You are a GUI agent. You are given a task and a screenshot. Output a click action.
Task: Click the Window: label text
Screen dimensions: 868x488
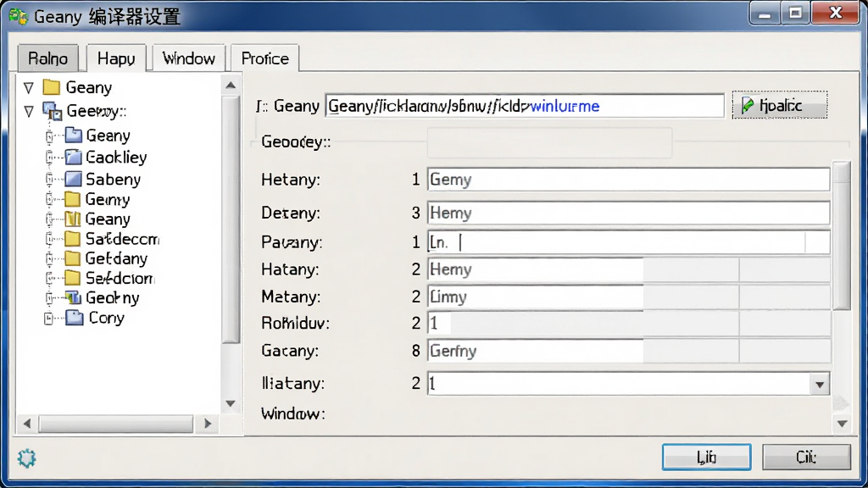pos(292,413)
